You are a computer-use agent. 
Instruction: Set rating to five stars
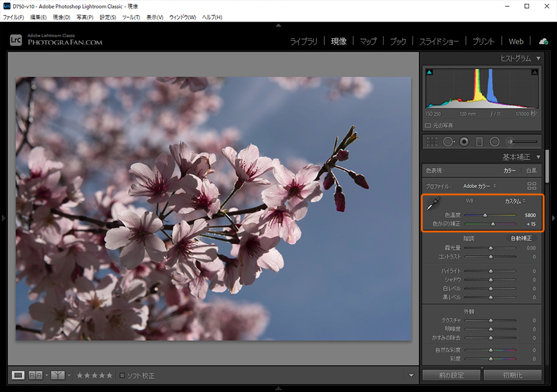(x=110, y=375)
